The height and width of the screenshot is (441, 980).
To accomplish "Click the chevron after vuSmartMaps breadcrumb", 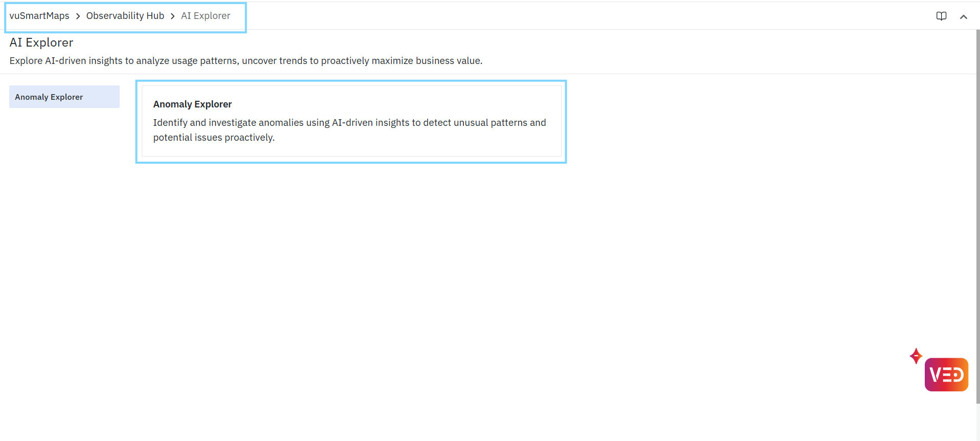I will 78,16.
